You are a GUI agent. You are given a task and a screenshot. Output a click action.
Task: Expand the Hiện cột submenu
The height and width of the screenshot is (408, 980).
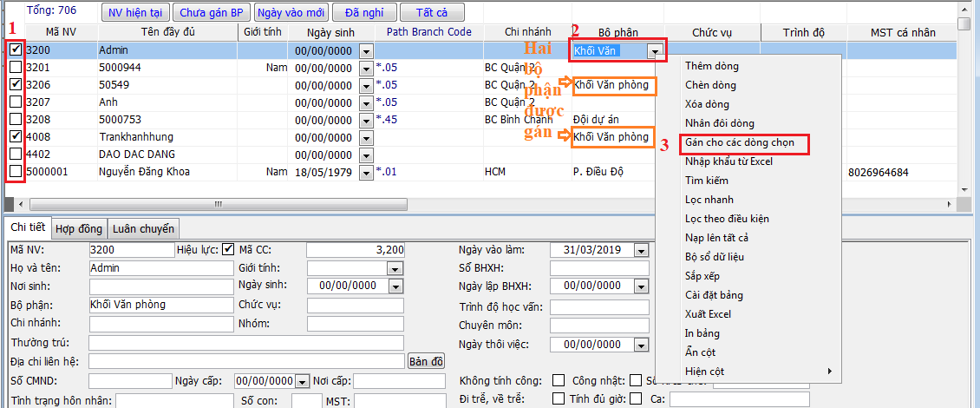tap(748, 371)
